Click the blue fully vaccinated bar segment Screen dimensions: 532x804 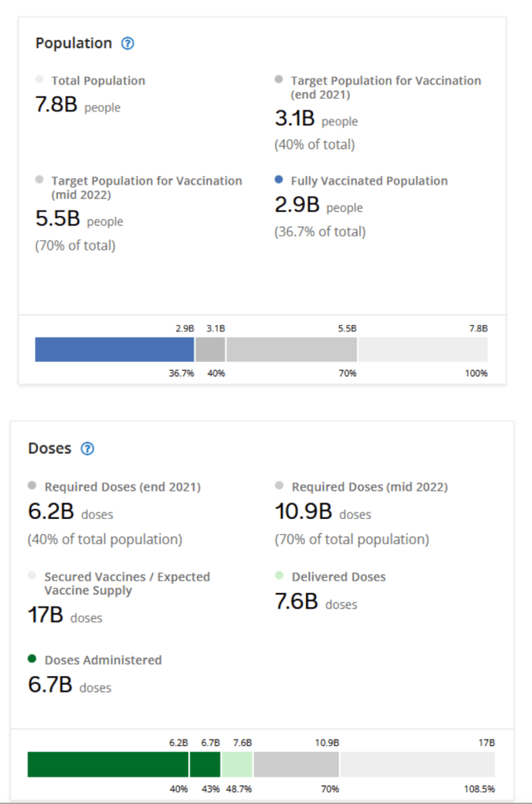(115, 349)
